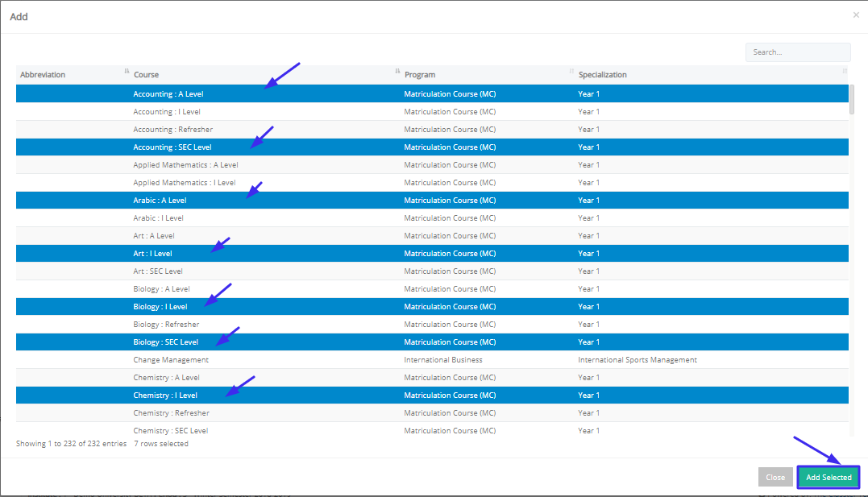The height and width of the screenshot is (497, 868).
Task: Select the Change Management row
Action: [432, 360]
